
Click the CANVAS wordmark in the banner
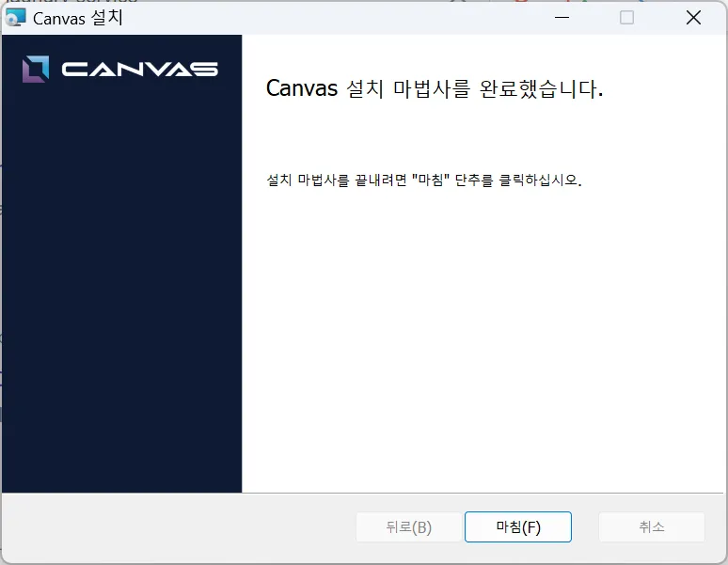[139, 69]
